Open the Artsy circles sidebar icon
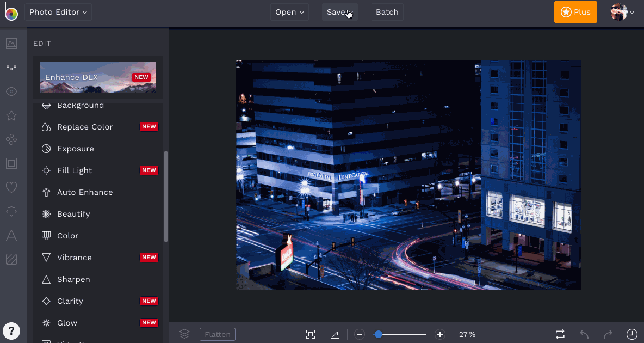 click(11, 139)
